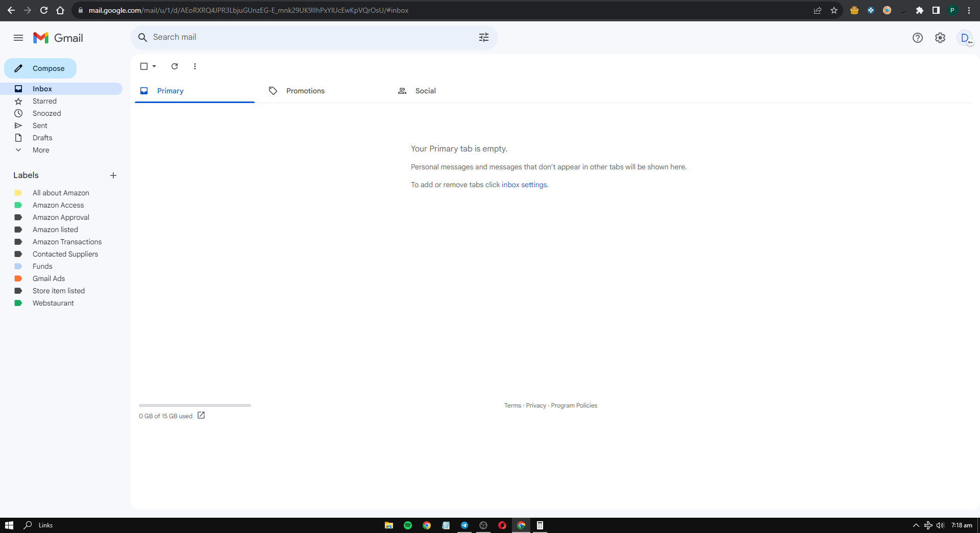Click the search magnifier icon
The image size is (980, 533).
[143, 37]
